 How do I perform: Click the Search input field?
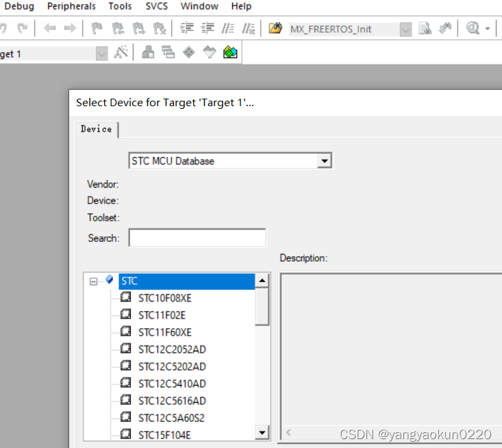tap(197, 238)
